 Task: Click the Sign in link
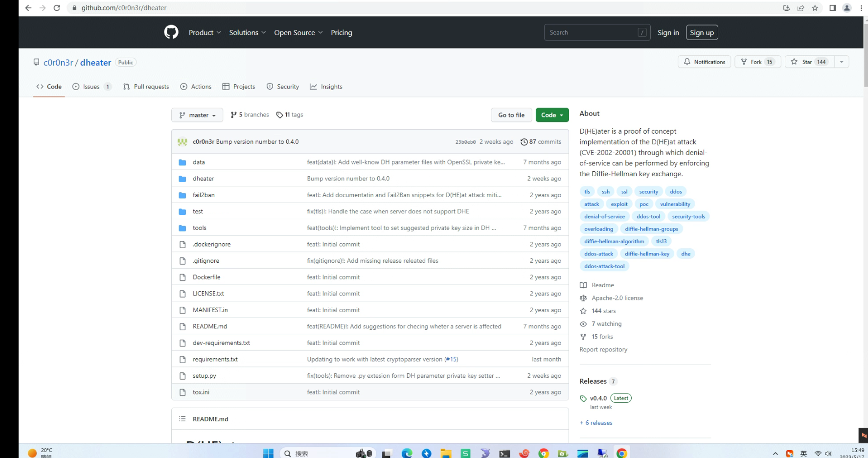(668, 33)
